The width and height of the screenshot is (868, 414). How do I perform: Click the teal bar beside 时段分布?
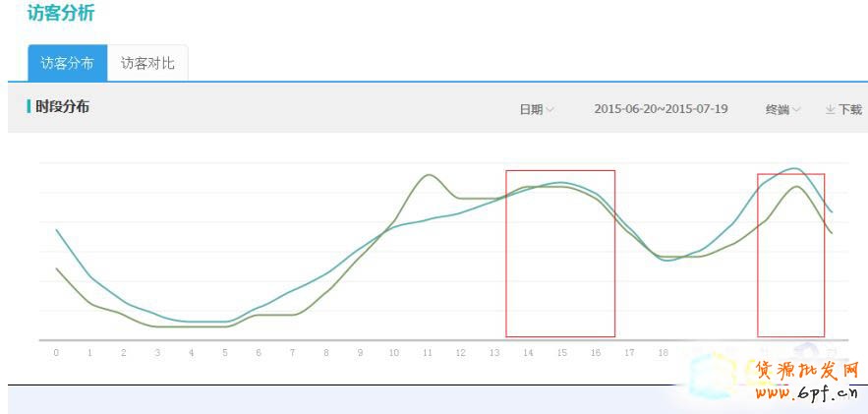pos(29,106)
